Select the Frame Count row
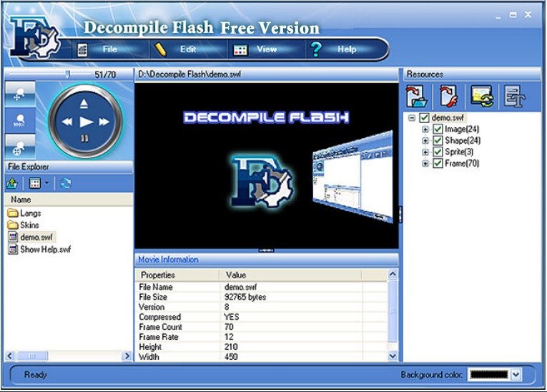This screenshot has height=392, width=547. tap(261, 327)
